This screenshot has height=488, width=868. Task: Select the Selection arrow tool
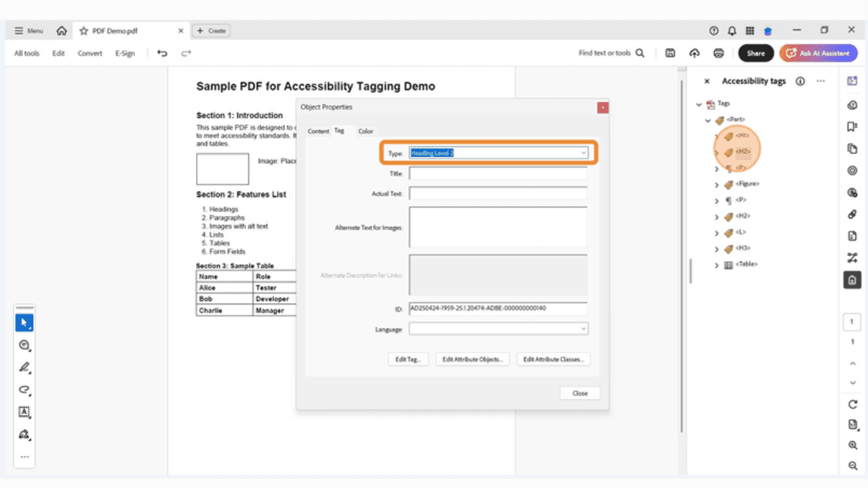[x=24, y=322]
